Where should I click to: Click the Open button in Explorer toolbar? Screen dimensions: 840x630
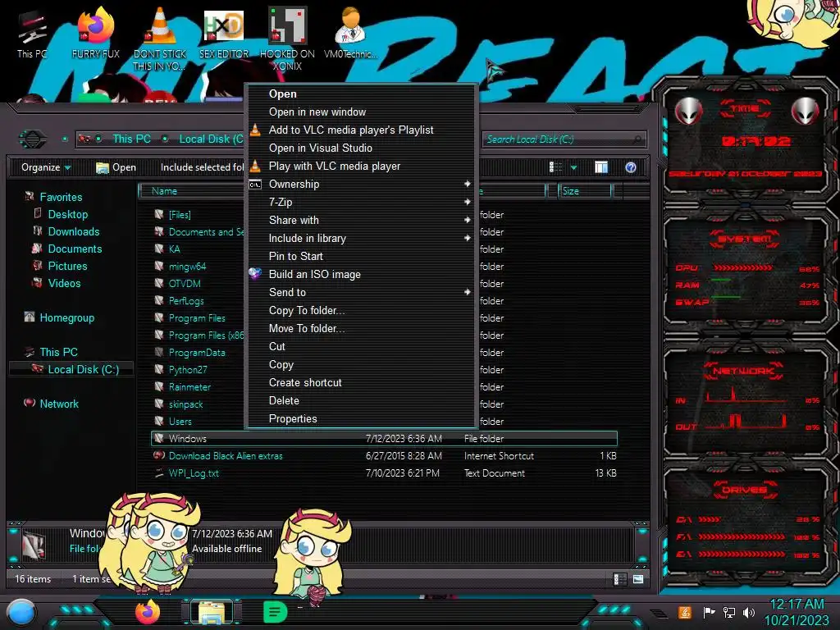116,167
